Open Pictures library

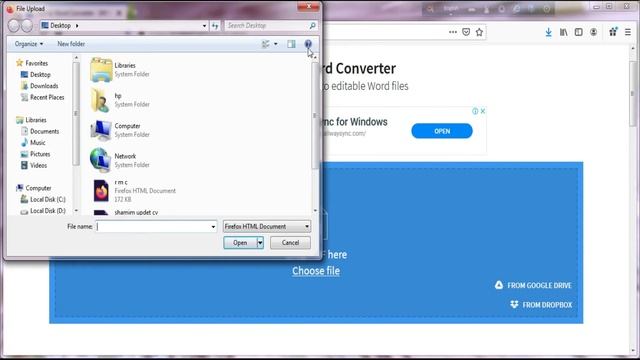pos(36,154)
